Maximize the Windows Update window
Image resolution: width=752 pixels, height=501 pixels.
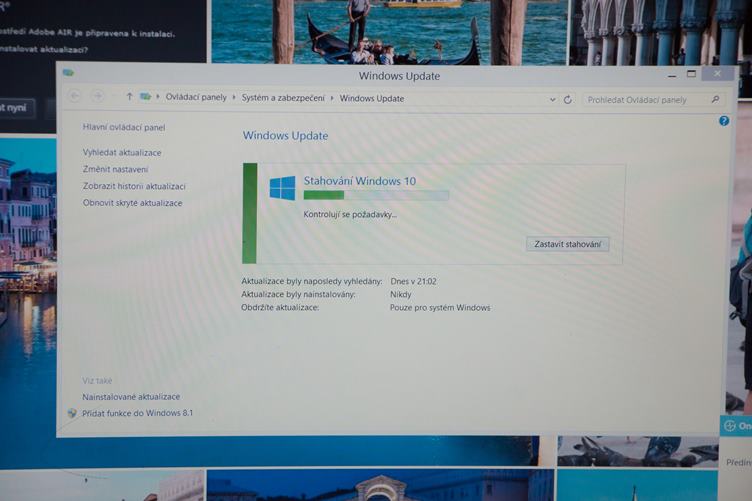[x=691, y=74]
